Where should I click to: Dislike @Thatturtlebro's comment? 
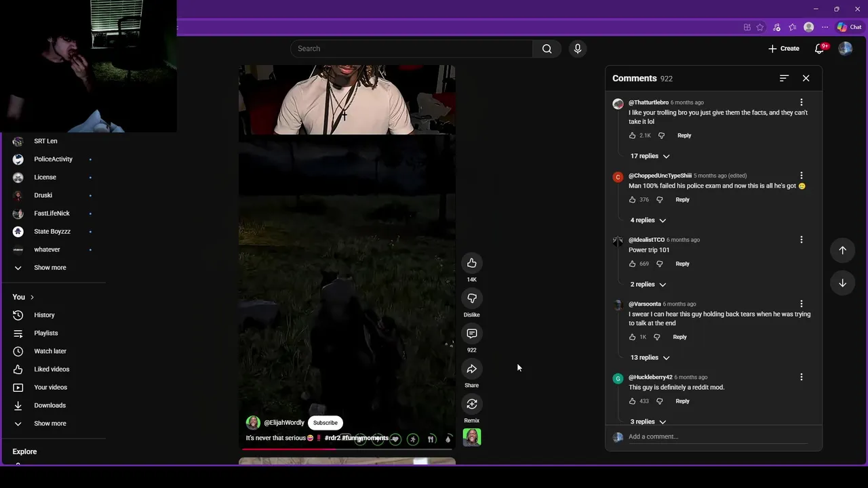662,136
